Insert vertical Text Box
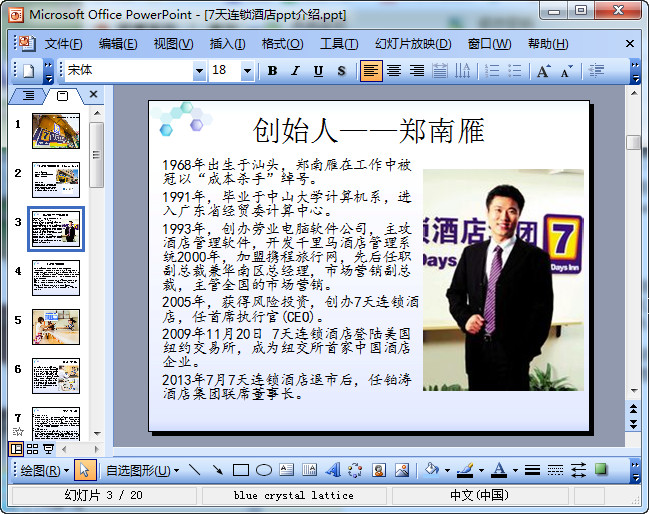Viewport: 649px width, 514px height. 310,470
